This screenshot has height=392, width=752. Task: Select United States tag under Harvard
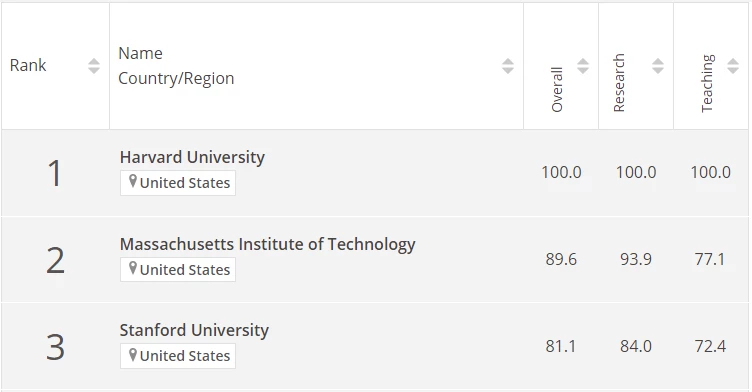[178, 183]
